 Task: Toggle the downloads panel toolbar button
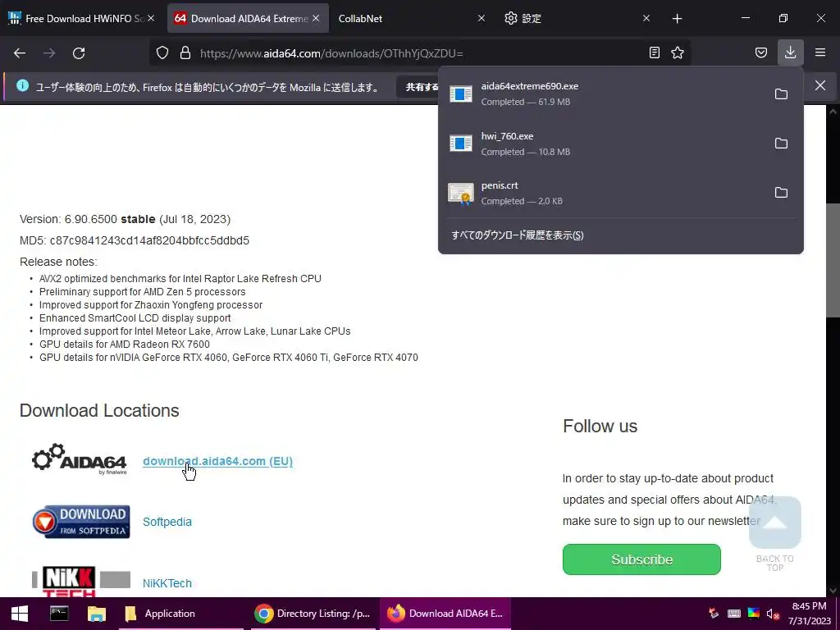(790, 52)
